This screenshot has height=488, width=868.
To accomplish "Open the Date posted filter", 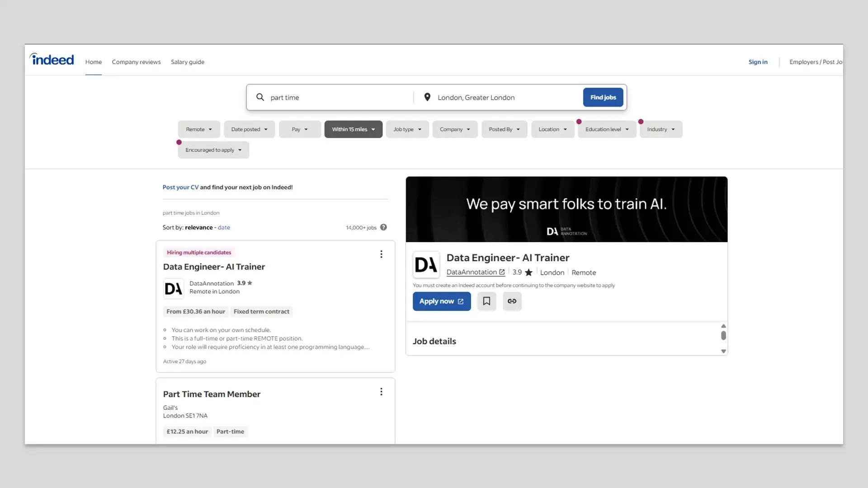I will 249,129.
